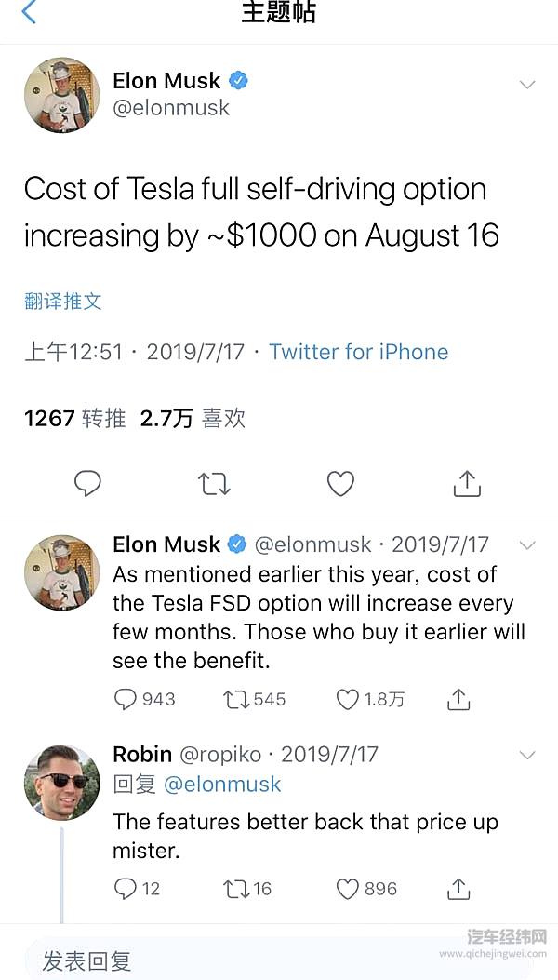Viewport: 558px width, 980px height.
Task: Expand options chevron on main Elon Musk tweet
Action: click(527, 85)
